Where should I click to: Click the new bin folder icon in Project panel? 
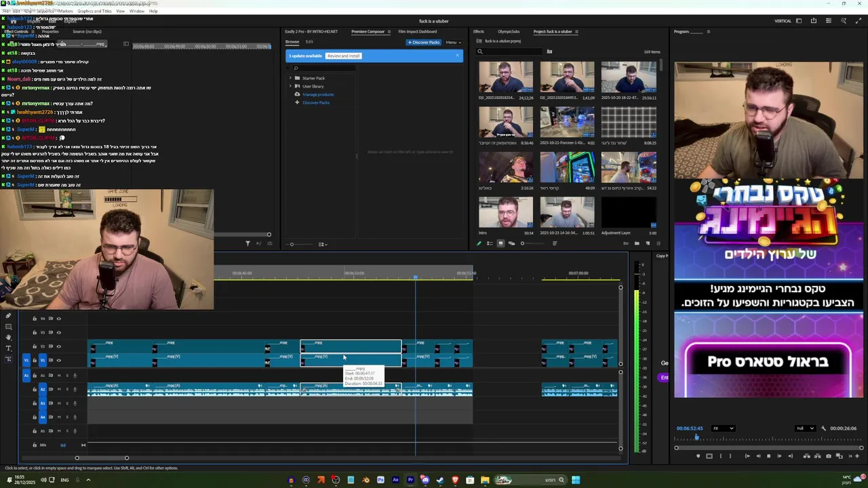[637, 243]
